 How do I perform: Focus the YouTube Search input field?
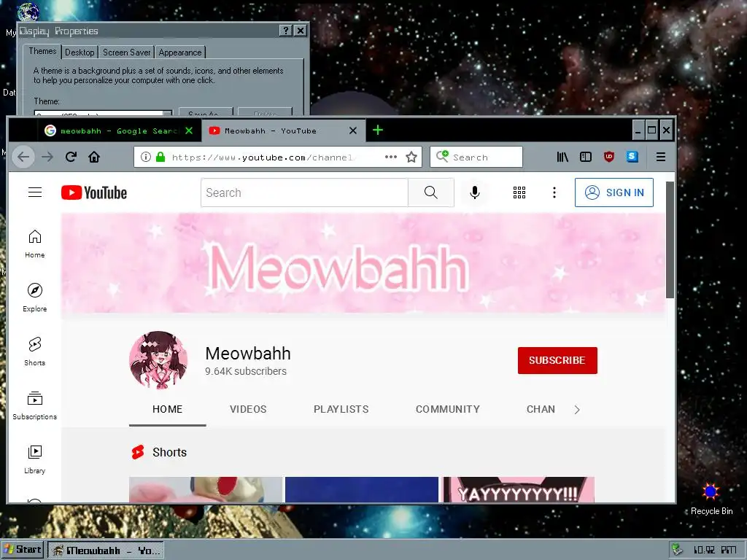tap(304, 192)
